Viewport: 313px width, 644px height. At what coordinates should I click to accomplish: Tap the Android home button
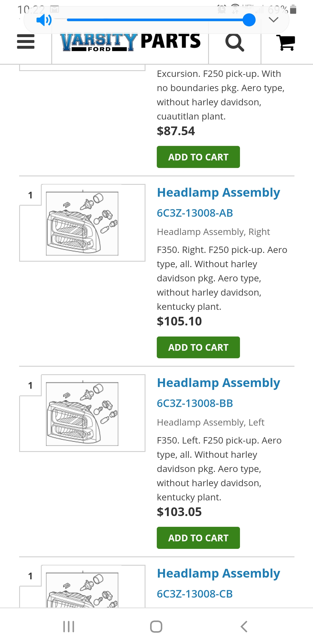(156, 627)
